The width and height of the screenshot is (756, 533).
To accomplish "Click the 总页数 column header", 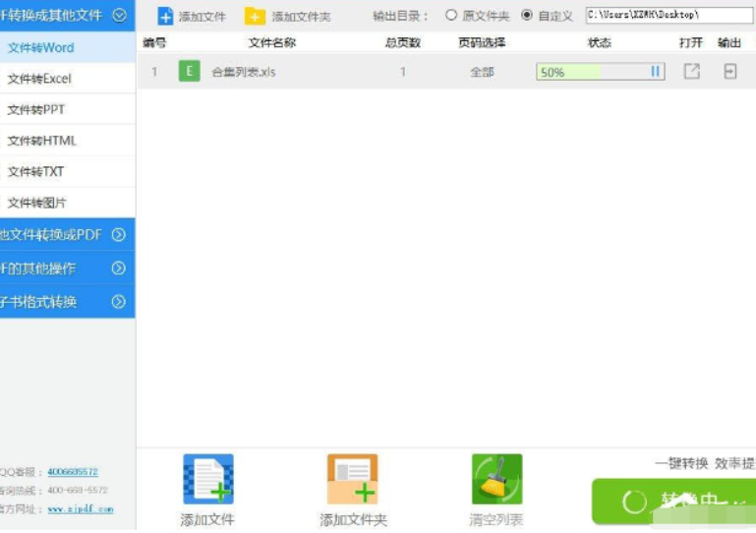I will click(x=403, y=43).
